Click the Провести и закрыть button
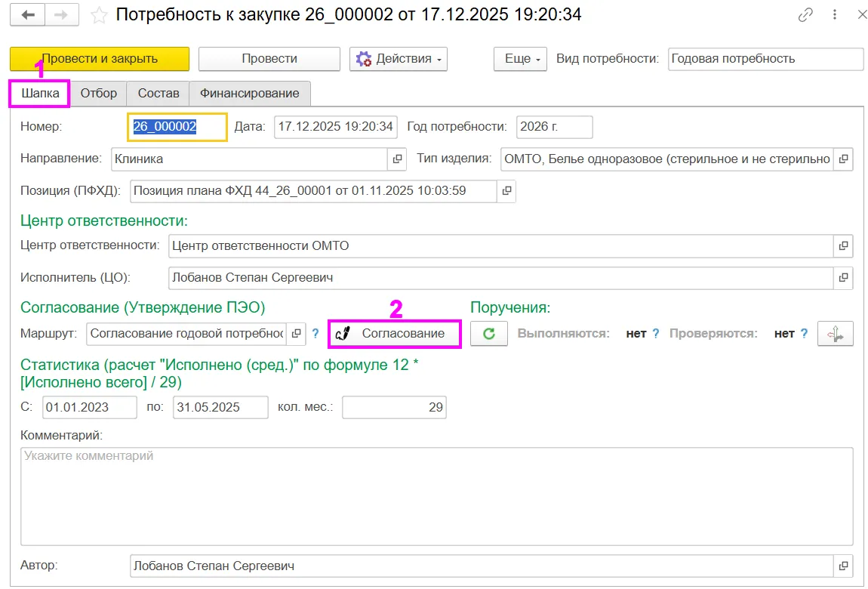The height and width of the screenshot is (589, 868). pyautogui.click(x=100, y=59)
